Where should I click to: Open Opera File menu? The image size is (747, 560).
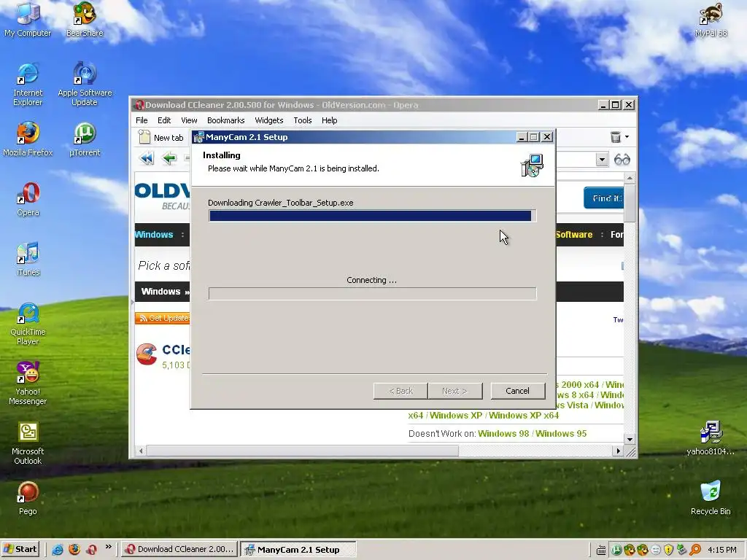[142, 120]
